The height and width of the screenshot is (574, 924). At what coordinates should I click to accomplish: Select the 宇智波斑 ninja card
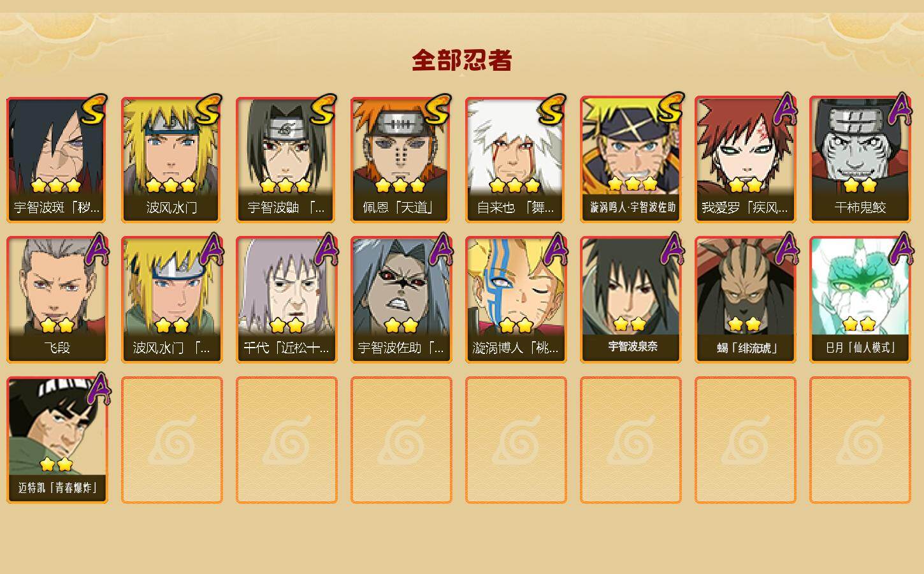[57, 159]
